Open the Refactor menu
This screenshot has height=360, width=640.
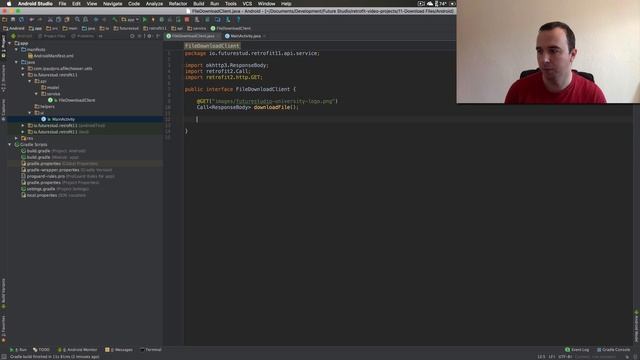tap(178, 3)
